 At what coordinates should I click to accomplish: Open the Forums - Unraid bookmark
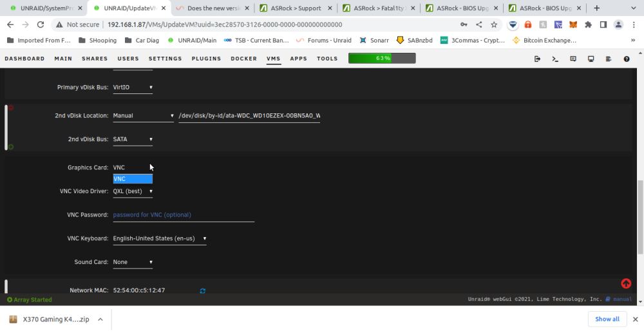tap(324, 40)
